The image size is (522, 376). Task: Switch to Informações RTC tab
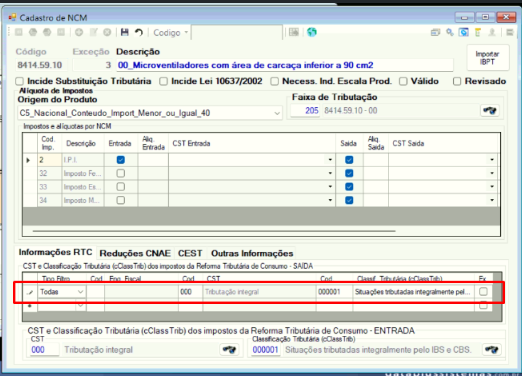tap(55, 252)
